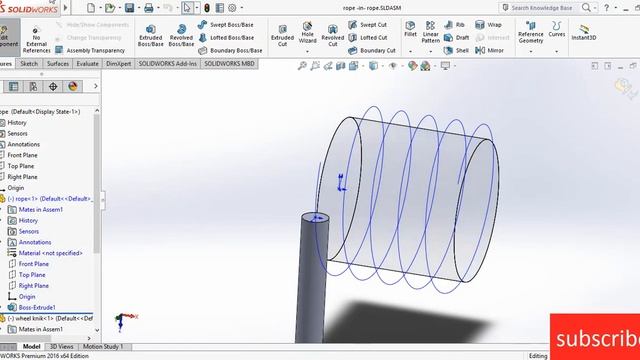This screenshot has height=360, width=640.
Task: Choose Lofted Boss/Base
Action: coord(226,38)
